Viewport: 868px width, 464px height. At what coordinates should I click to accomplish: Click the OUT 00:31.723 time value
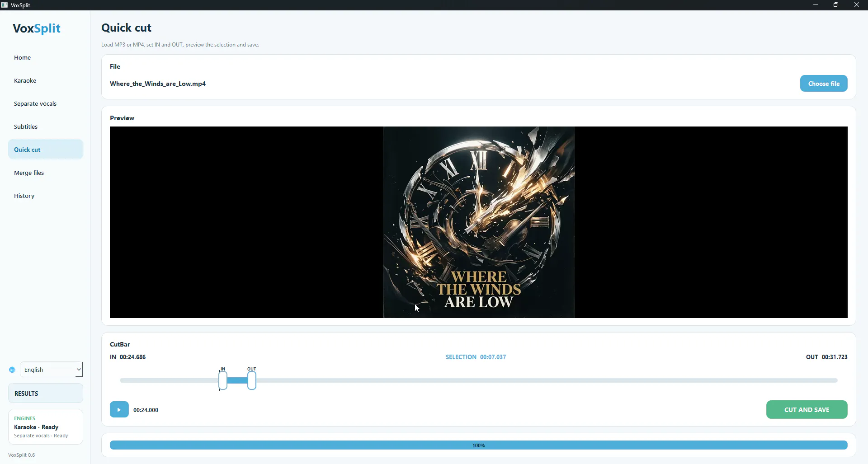pos(827,357)
